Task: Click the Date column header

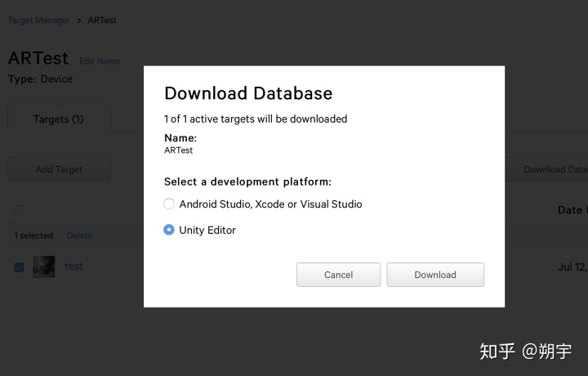Action: point(572,210)
